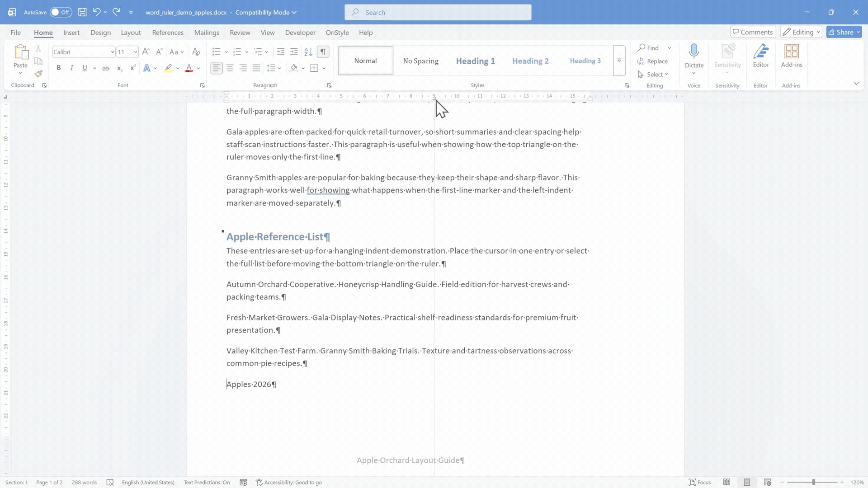Click the Sort A-Z icon
Viewport: 868px width, 488px height.
(308, 52)
